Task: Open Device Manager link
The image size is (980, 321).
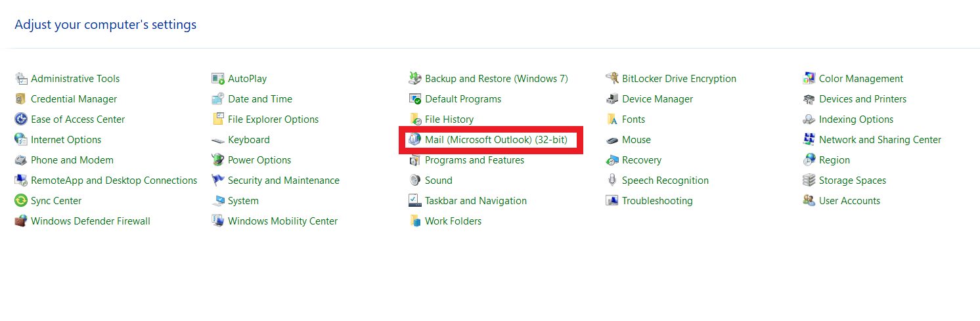Action: (657, 99)
